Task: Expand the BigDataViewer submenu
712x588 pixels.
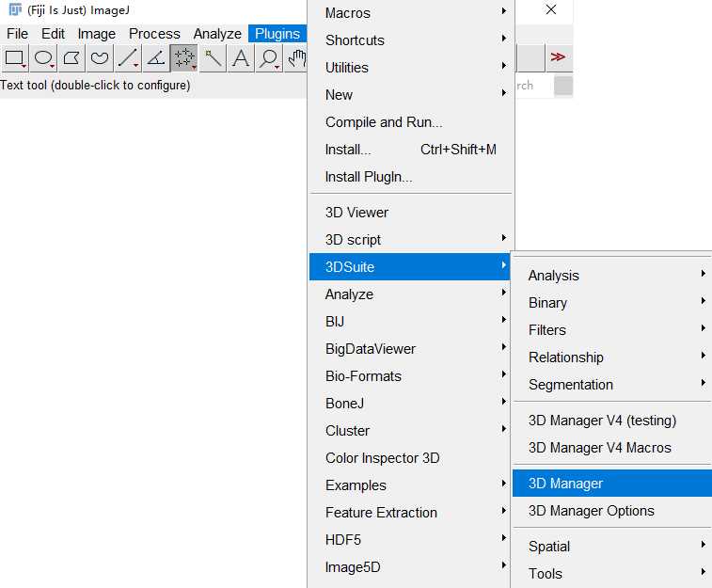Action: click(x=410, y=348)
